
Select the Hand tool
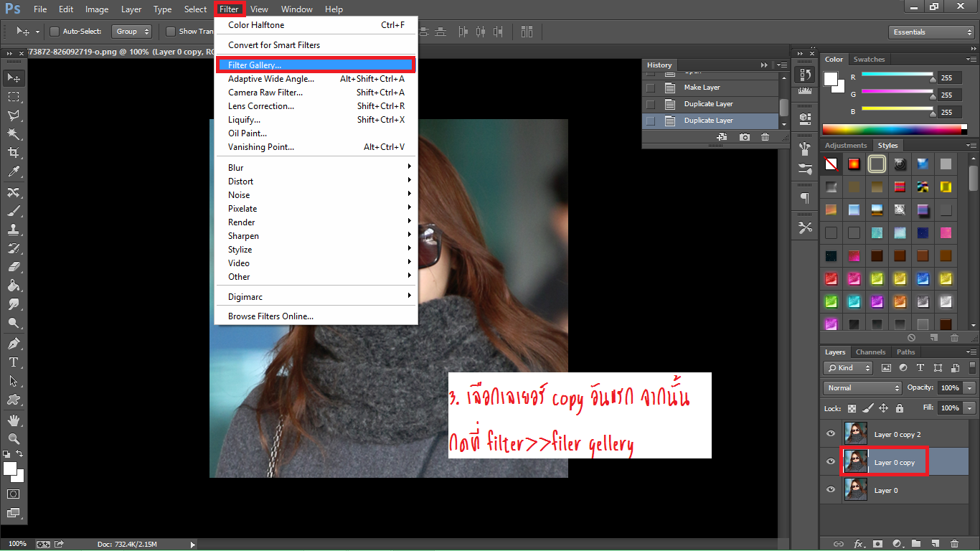[x=14, y=420]
